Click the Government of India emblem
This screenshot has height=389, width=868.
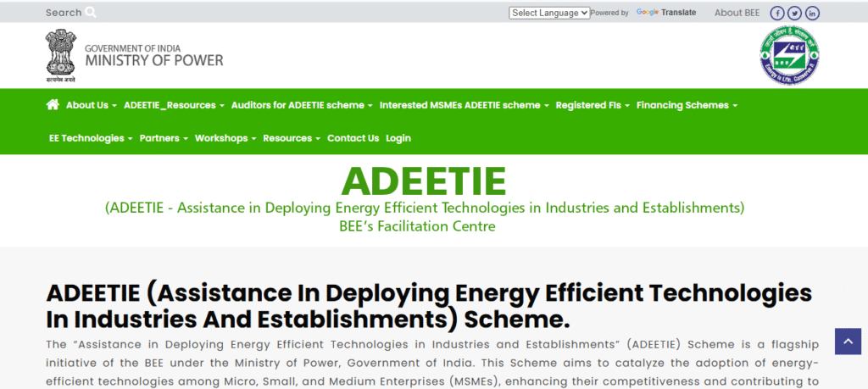click(x=60, y=56)
